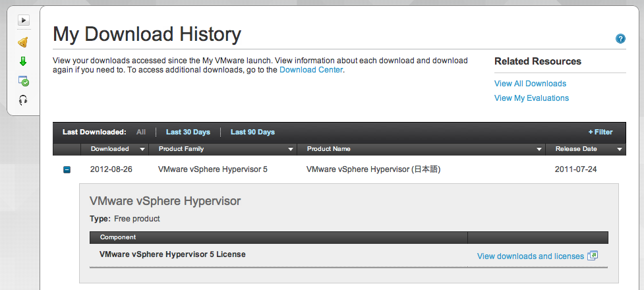644x290 pixels.
Task: Collapse the 2012-08-26 download row
Action: pyautogui.click(x=67, y=169)
